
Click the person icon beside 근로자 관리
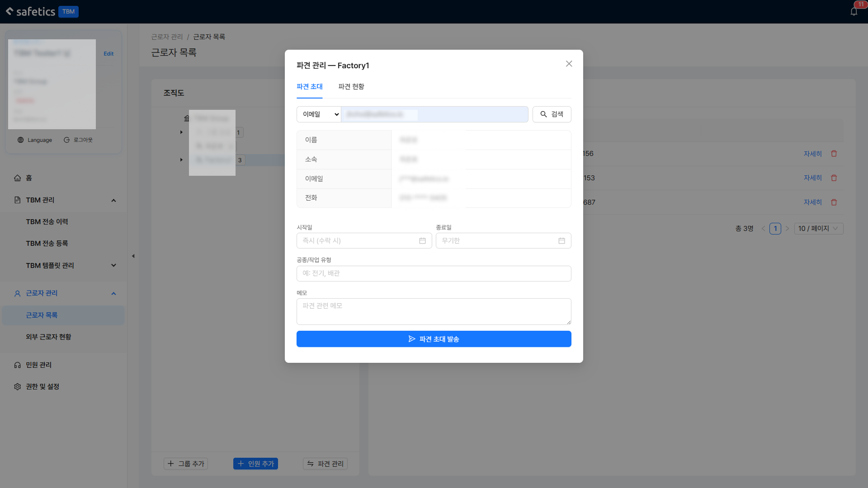(x=18, y=294)
